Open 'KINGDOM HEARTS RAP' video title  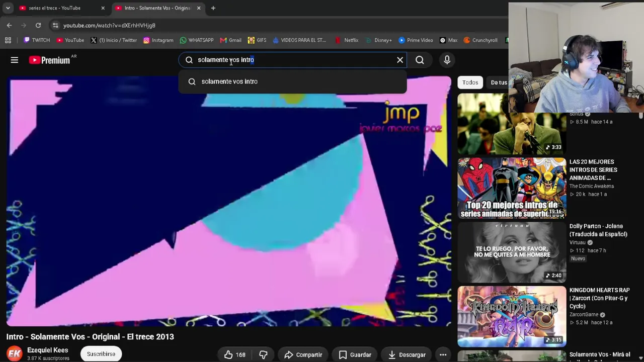point(599,298)
